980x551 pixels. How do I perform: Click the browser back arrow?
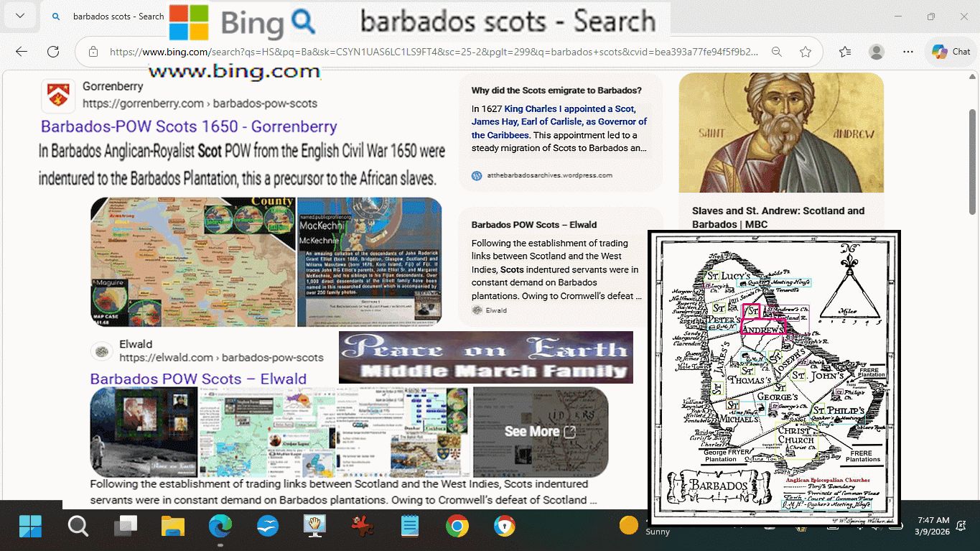coord(22,52)
